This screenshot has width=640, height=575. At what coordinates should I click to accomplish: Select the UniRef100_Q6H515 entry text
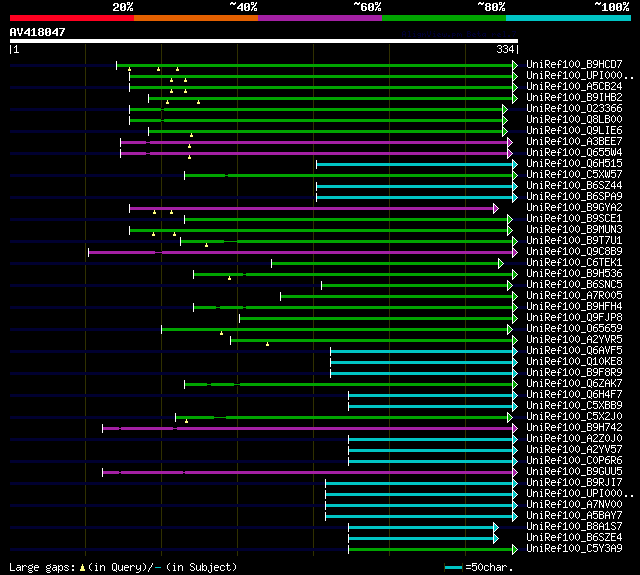point(574,164)
